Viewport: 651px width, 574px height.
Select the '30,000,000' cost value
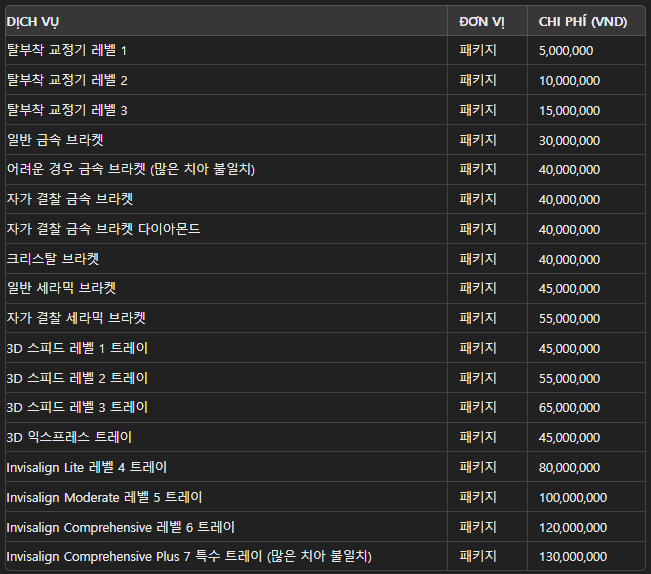(x=569, y=140)
